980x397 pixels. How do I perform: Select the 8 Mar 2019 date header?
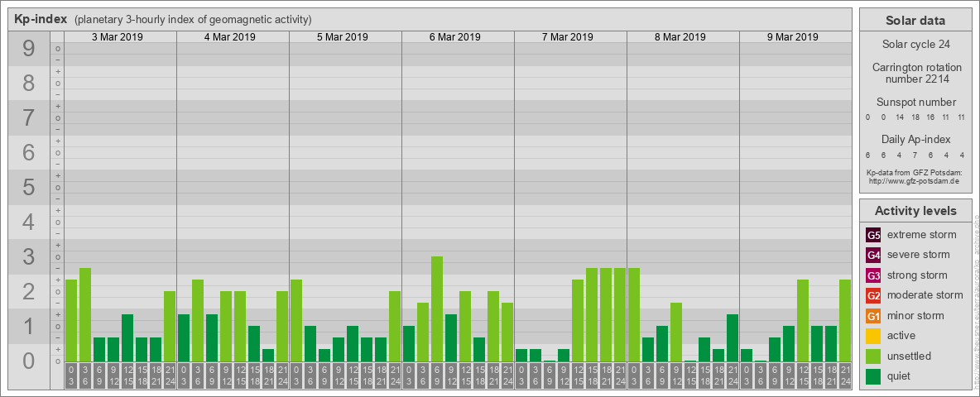[x=680, y=37]
